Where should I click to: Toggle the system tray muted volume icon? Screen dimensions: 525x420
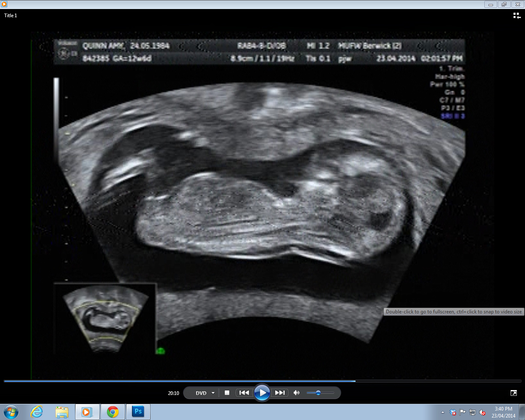coord(482,412)
